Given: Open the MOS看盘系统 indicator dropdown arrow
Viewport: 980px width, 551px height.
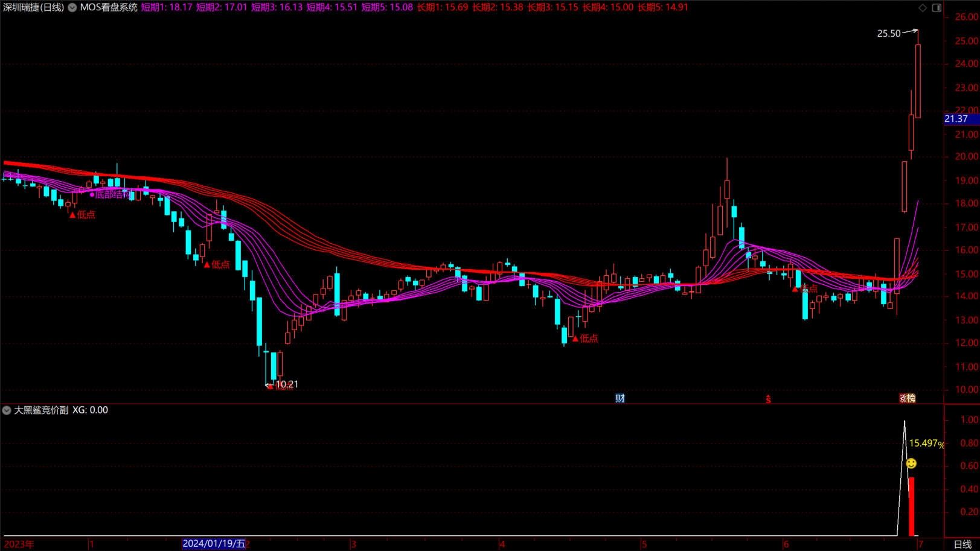Looking at the screenshot, I should [x=72, y=8].
